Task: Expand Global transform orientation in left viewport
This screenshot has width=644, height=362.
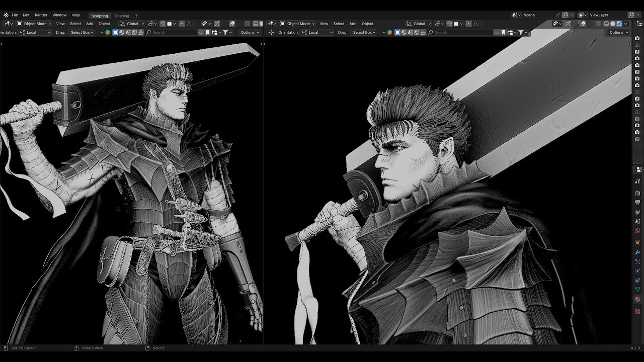Action: pyautogui.click(x=132, y=24)
